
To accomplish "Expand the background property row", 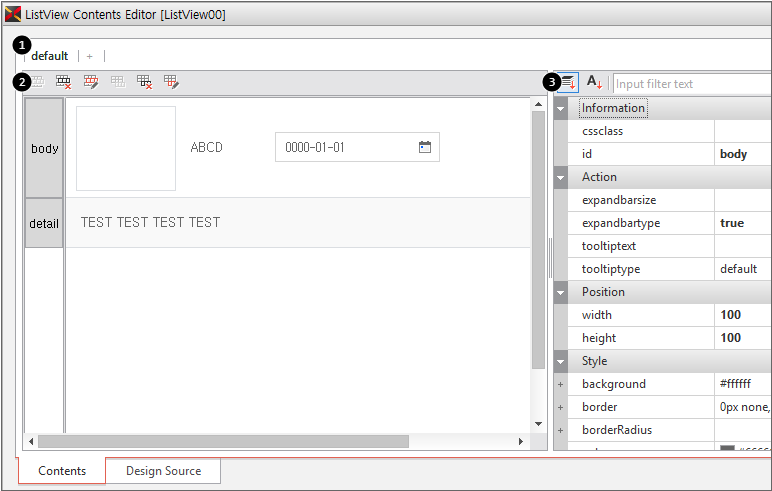I will 561,384.
